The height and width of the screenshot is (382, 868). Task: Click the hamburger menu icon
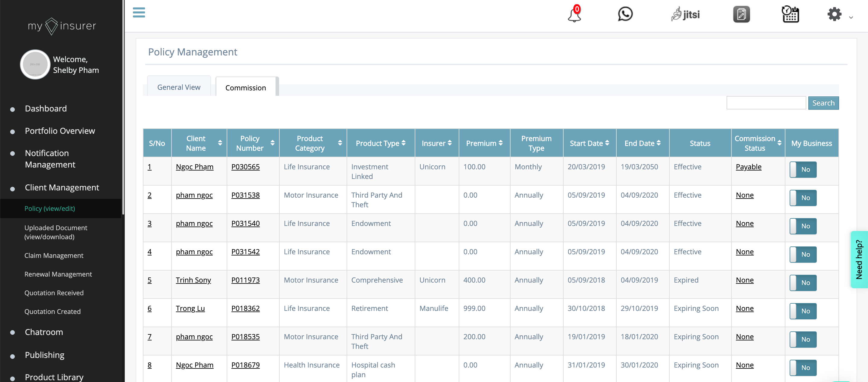139,12
